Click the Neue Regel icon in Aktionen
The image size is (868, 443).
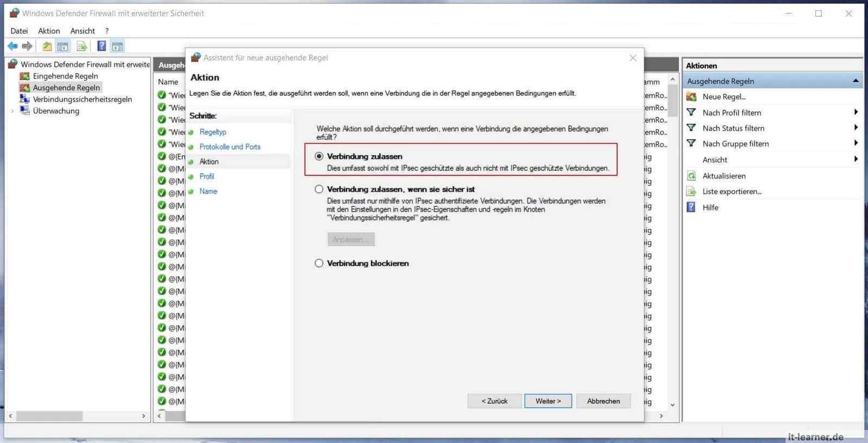click(691, 97)
